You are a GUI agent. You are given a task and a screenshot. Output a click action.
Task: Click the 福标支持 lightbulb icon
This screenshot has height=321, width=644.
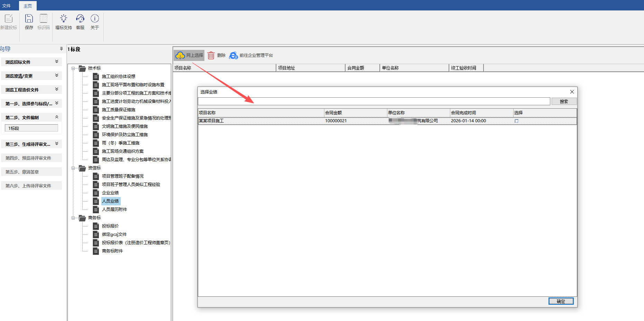point(63,19)
